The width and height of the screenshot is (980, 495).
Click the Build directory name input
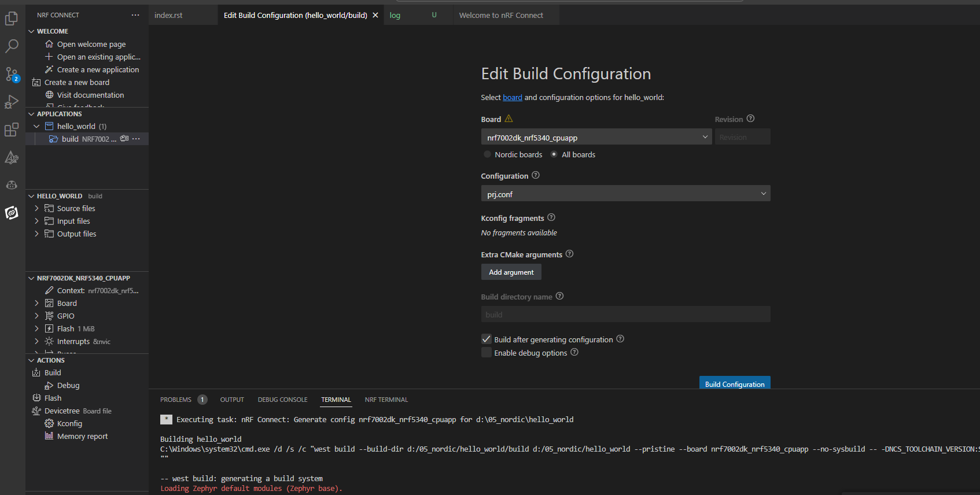(x=626, y=314)
